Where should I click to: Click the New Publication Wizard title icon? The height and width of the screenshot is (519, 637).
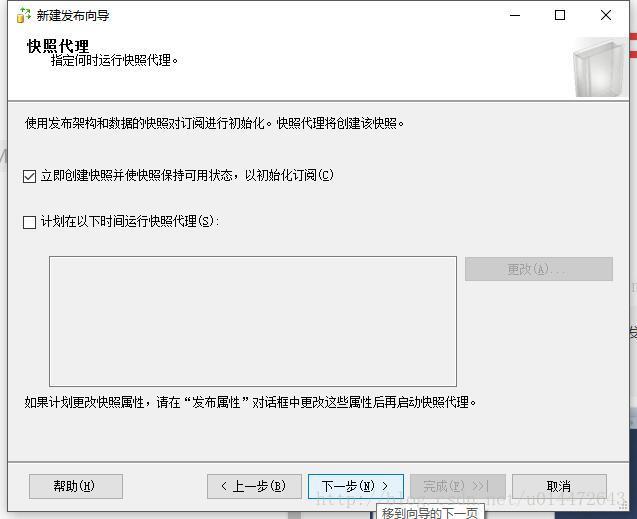(x=24, y=15)
